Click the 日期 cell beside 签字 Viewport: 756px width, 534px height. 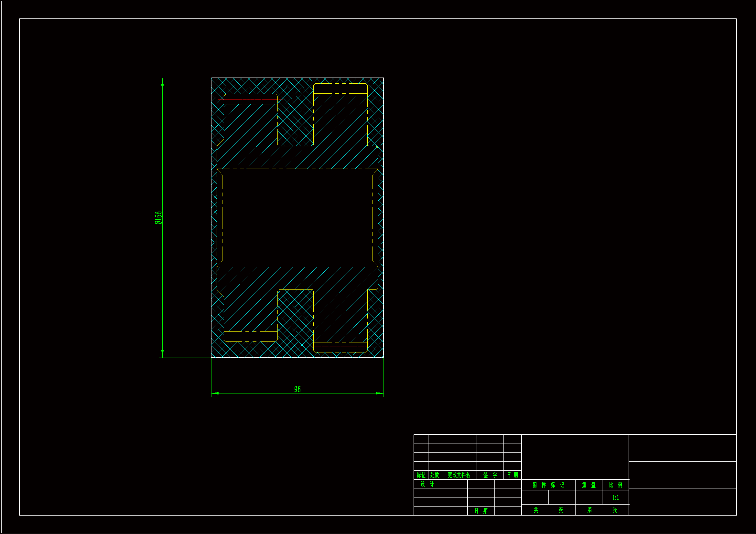pyautogui.click(x=512, y=475)
